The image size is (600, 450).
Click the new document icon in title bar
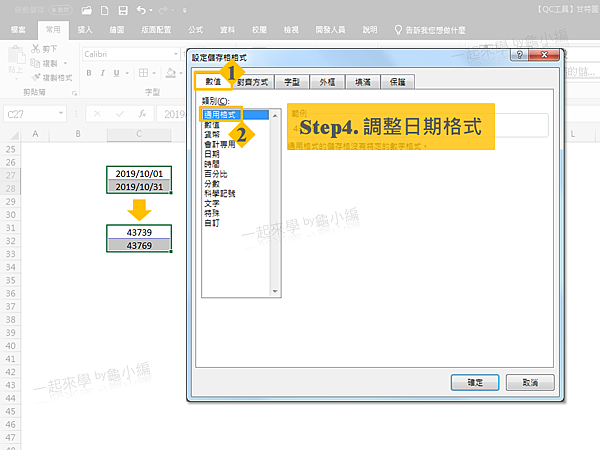coord(104,10)
